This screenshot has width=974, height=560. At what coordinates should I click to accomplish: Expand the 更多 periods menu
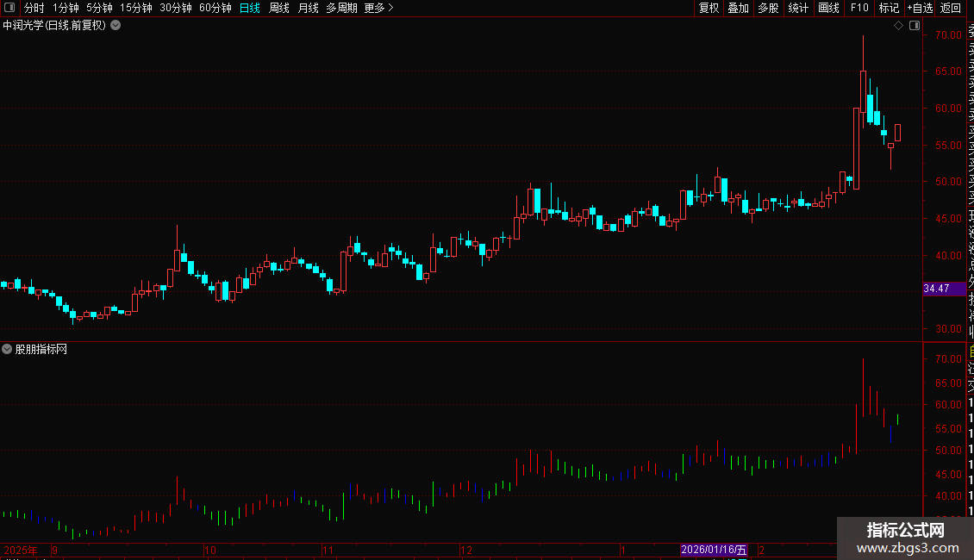coord(379,8)
